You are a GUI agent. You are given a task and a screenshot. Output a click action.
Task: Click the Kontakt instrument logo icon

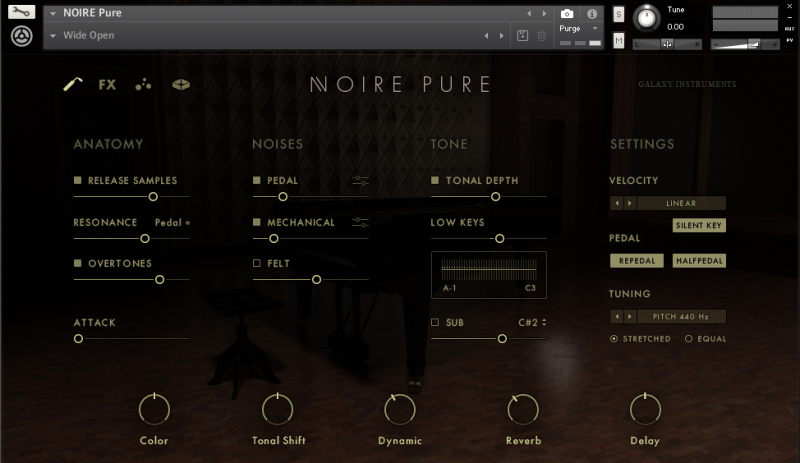[x=21, y=36]
